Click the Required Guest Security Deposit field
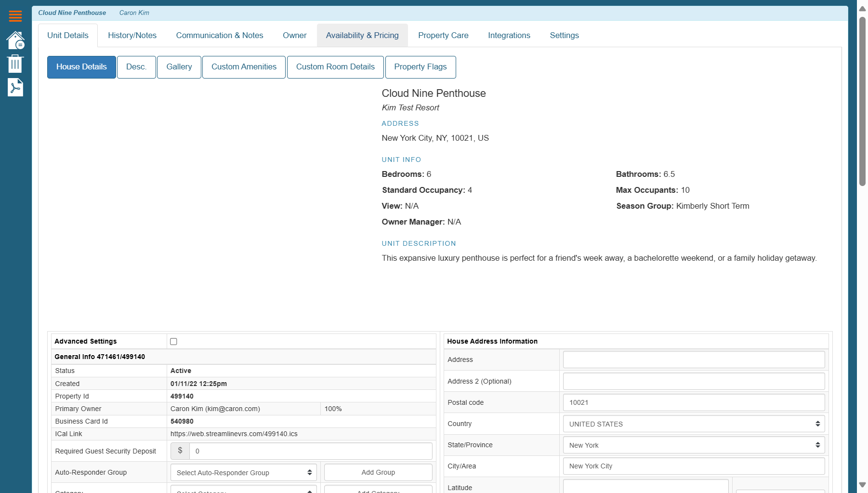 [311, 451]
